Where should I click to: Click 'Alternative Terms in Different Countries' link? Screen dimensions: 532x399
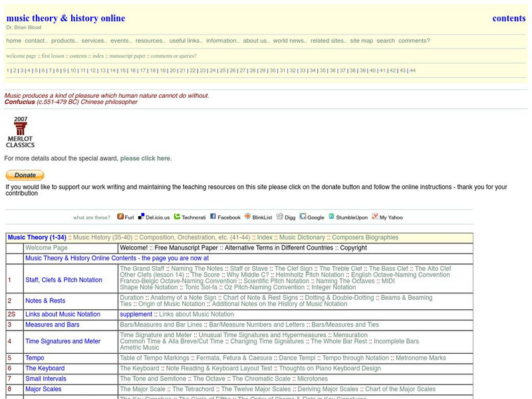(x=279, y=248)
